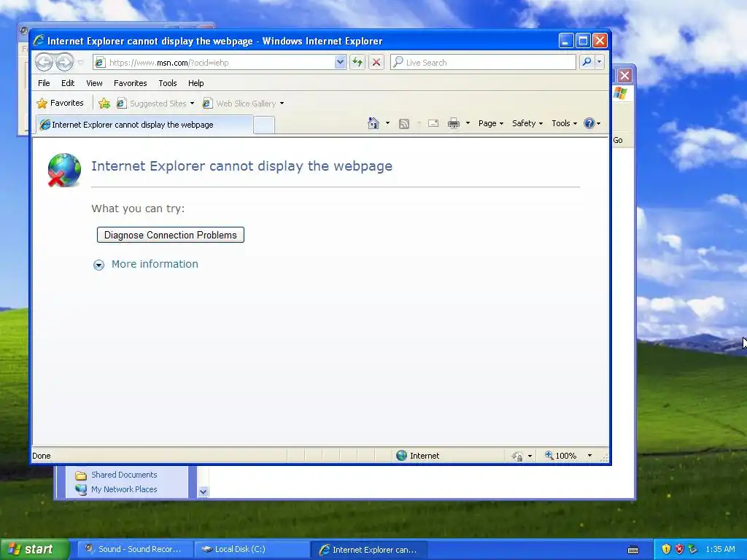Open Web Slice Gallery link
The image size is (747, 560).
pos(240,104)
